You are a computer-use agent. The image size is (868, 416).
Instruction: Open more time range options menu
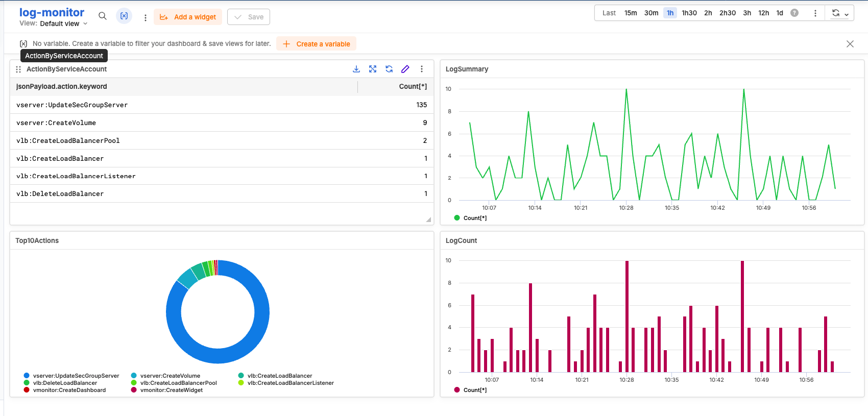click(815, 13)
